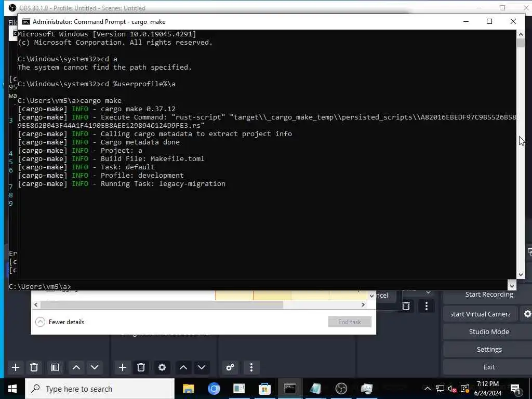The image size is (532, 399).
Task: Open scene transitions three-dot menu
Action: click(x=427, y=306)
